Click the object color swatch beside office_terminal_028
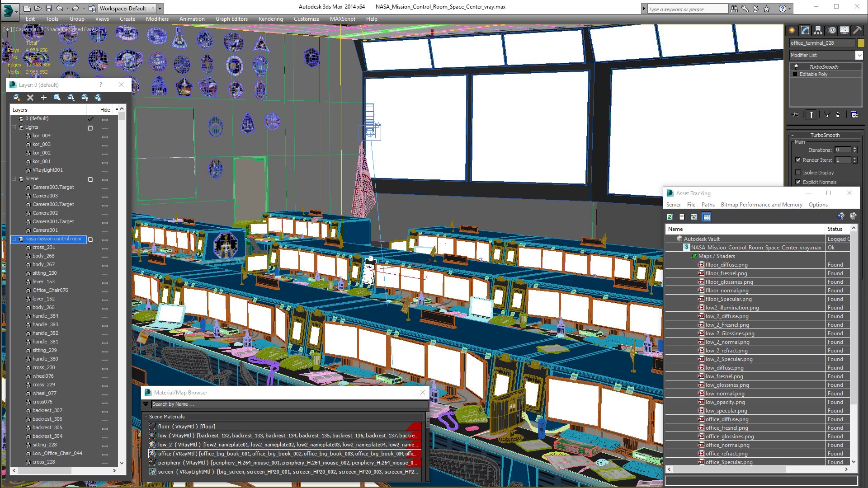 (860, 43)
